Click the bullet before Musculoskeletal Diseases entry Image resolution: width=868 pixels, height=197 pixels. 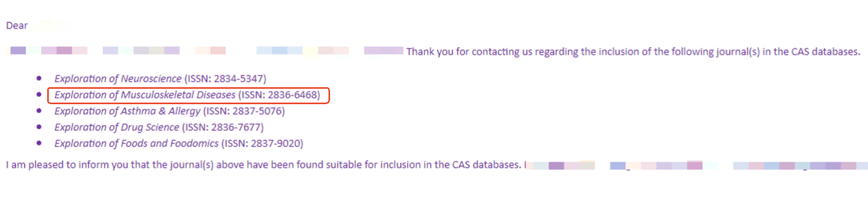(39, 94)
